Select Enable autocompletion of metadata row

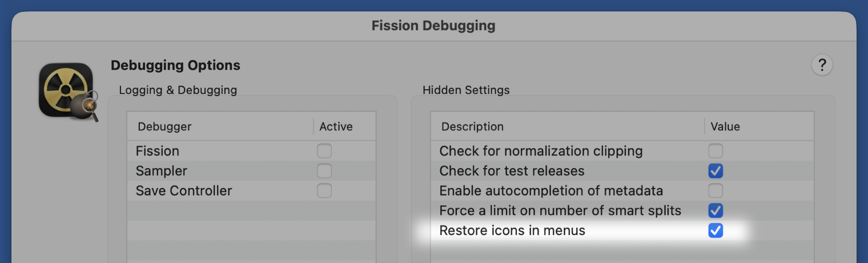pos(551,191)
